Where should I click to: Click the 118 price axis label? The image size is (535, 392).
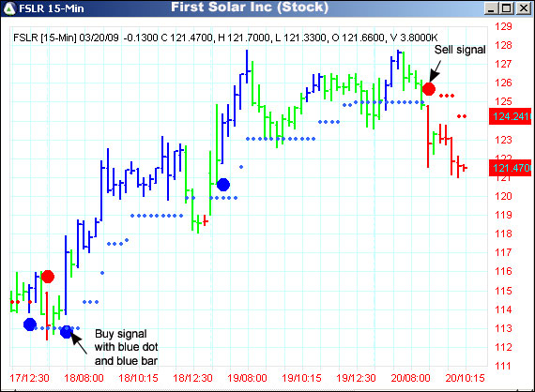click(504, 234)
